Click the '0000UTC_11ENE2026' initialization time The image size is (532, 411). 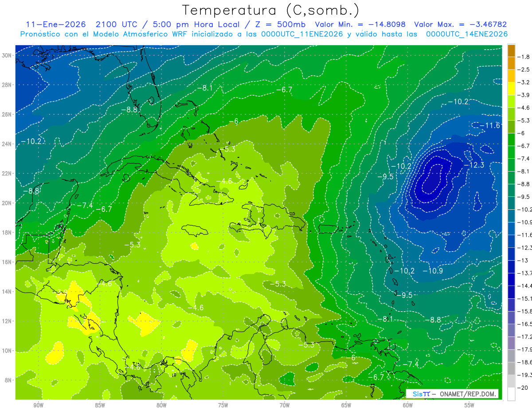click(302, 34)
